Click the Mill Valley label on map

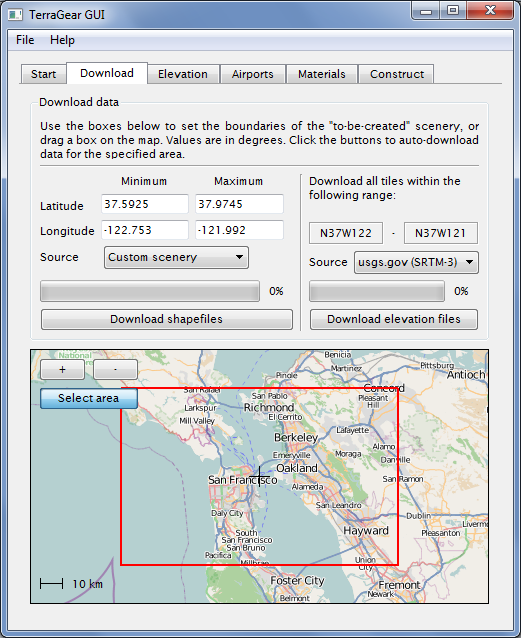pos(197,421)
